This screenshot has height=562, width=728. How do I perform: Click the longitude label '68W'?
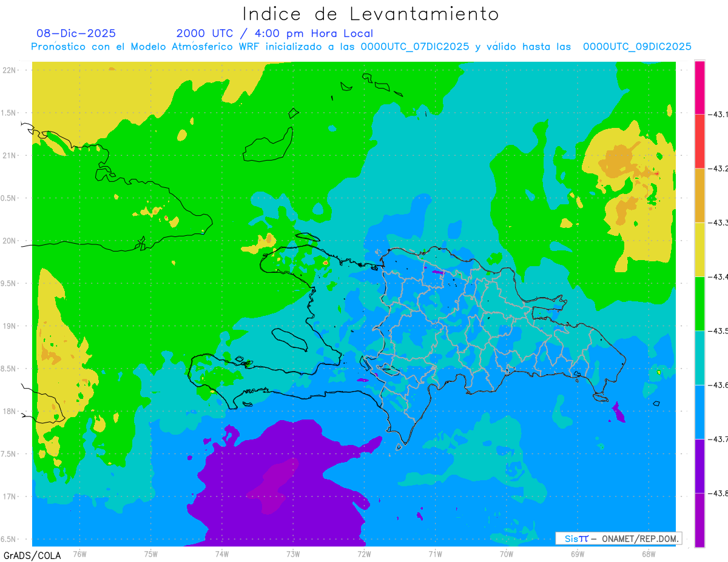coord(649,554)
